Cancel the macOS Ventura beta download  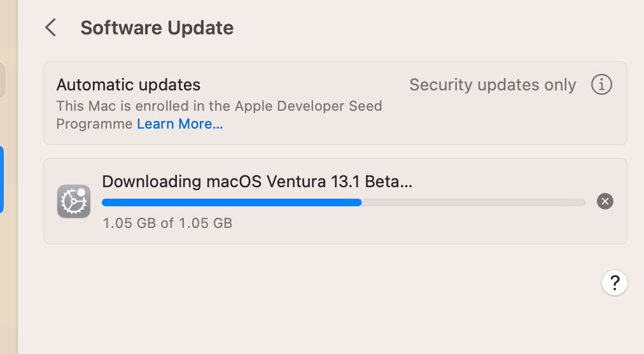[x=605, y=202]
